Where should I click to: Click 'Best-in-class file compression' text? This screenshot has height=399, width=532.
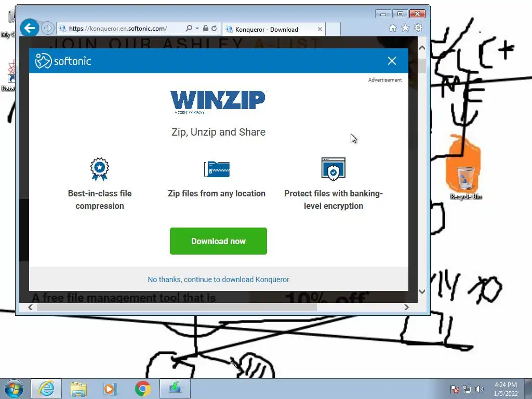tap(100, 199)
